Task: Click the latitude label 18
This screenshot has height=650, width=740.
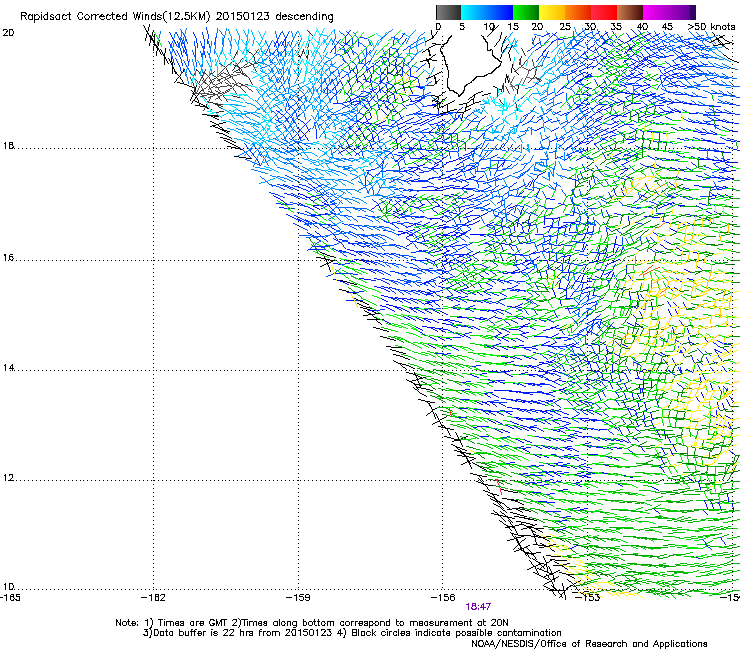Action: pos(8,146)
